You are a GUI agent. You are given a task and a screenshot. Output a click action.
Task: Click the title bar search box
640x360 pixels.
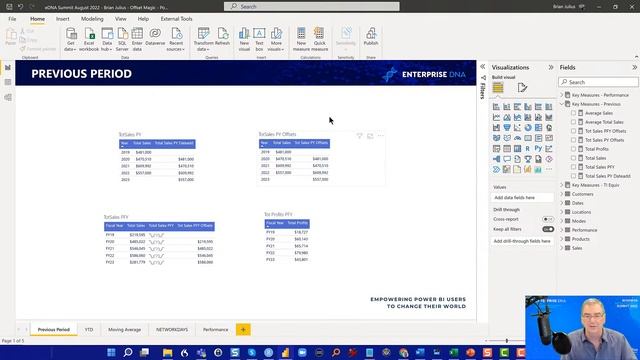(x=312, y=7)
